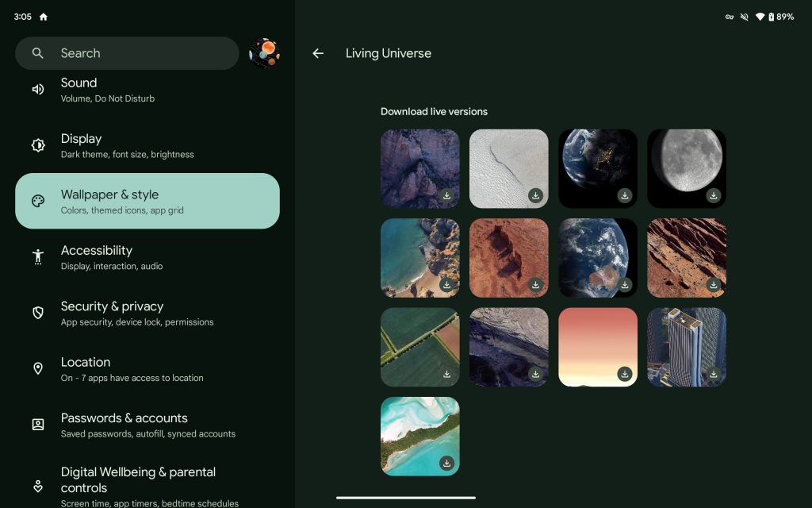Click the Accessibility person icon
812x508 pixels.
tap(38, 256)
